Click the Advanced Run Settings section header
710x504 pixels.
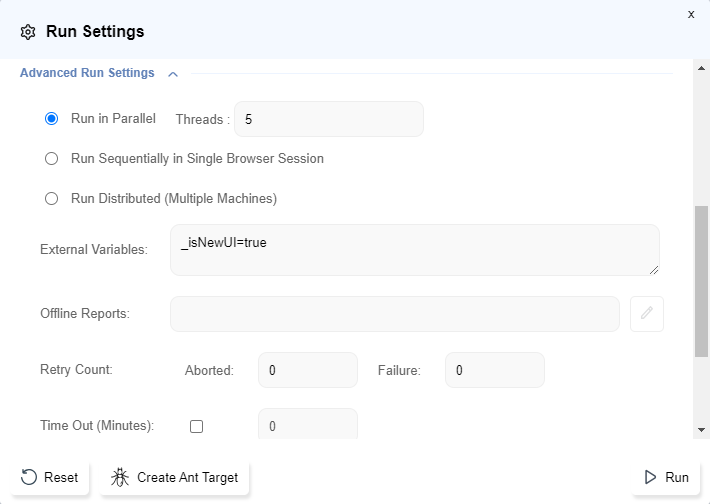coord(87,73)
